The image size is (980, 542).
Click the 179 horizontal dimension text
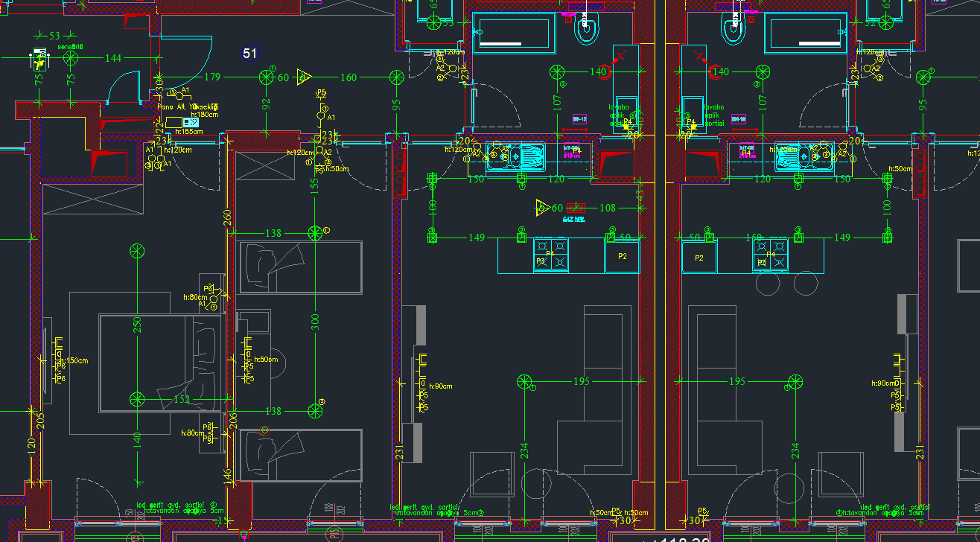pyautogui.click(x=212, y=77)
